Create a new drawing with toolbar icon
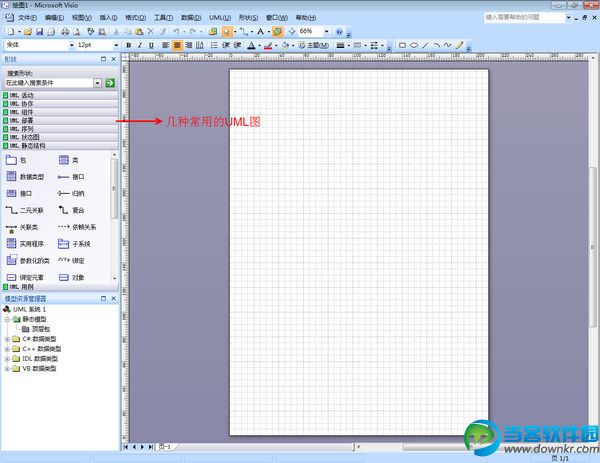Screen dimensions: 600x463 click(x=11, y=32)
